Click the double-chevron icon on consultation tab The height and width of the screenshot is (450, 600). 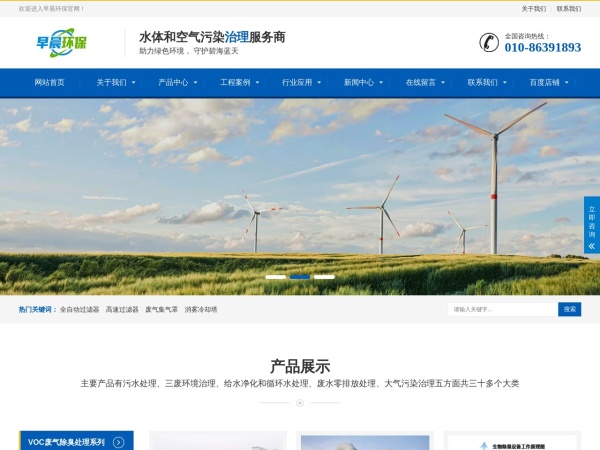tap(592, 246)
